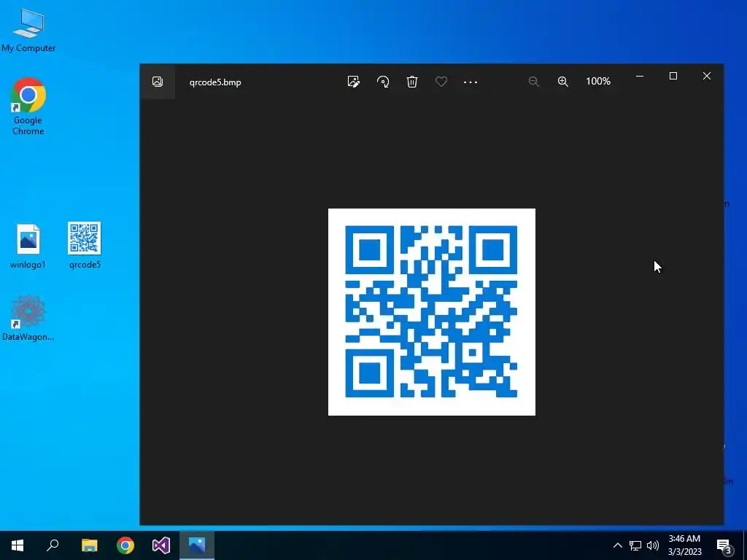Expand hidden system tray icons chevron

[617, 545]
